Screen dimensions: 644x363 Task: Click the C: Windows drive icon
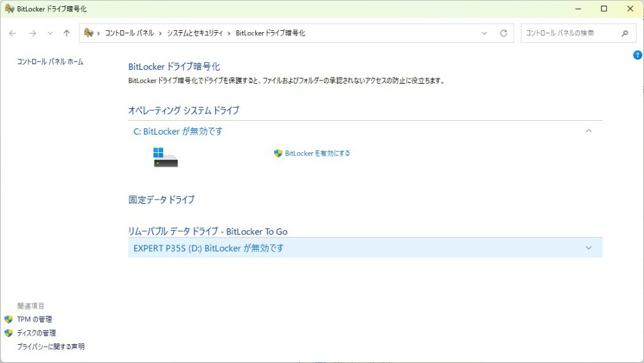point(165,157)
